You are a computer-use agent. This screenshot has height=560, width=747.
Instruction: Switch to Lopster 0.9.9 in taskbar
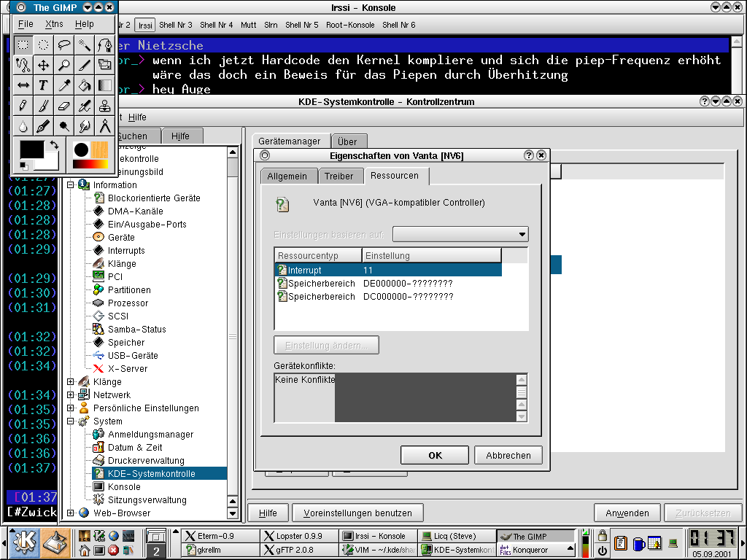tap(299, 536)
